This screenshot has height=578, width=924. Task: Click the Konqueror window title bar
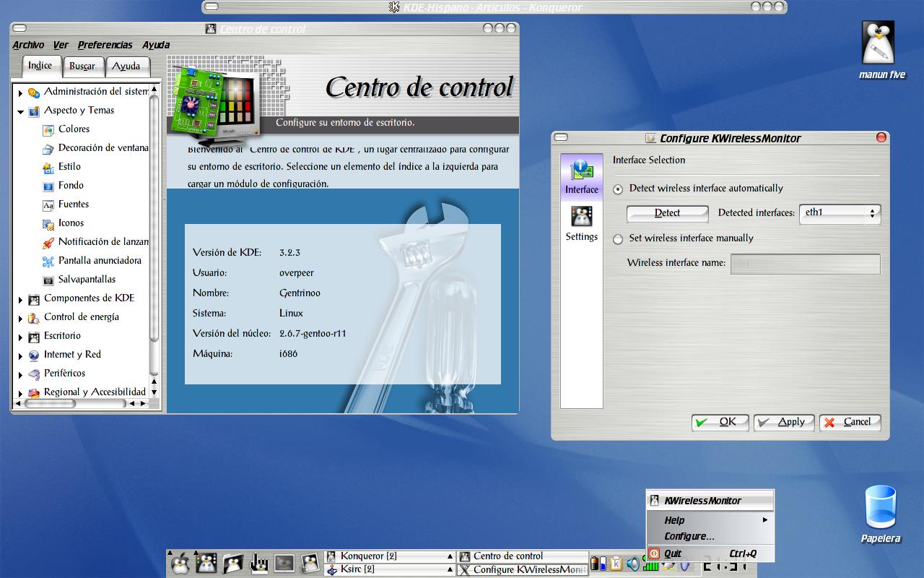(x=494, y=7)
